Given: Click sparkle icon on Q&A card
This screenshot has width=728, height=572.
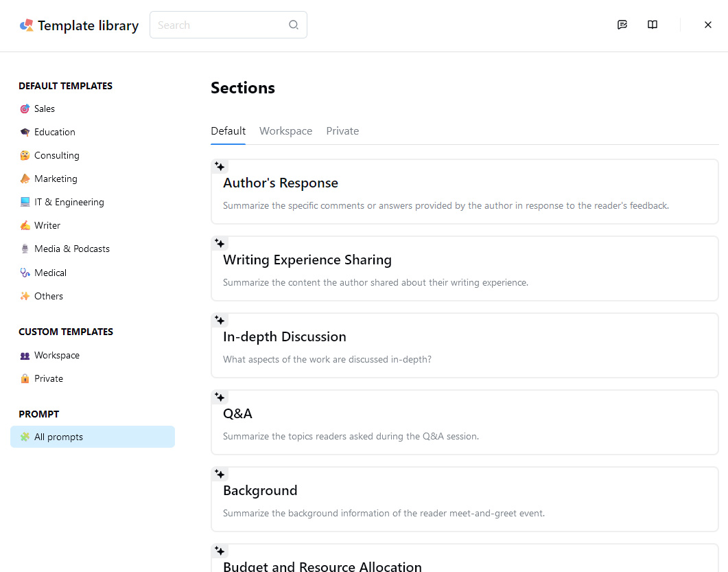Looking at the screenshot, I should [220, 398].
